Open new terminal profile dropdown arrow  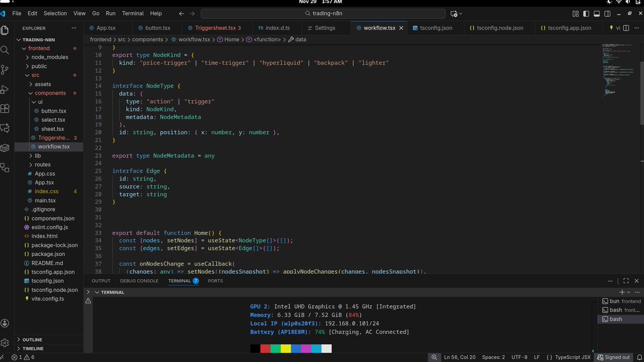coord(628,292)
